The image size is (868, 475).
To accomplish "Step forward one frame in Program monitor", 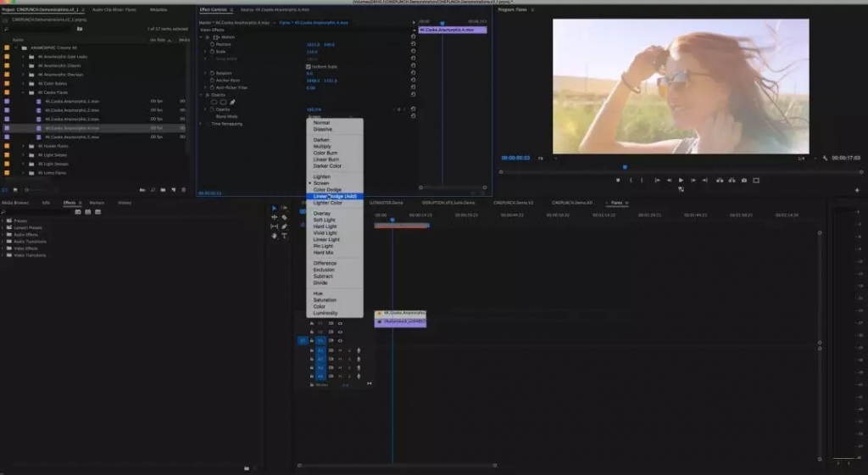I will pos(693,181).
